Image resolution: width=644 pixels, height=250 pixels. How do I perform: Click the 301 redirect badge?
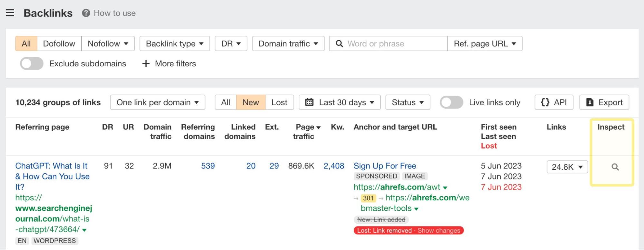pos(368,198)
